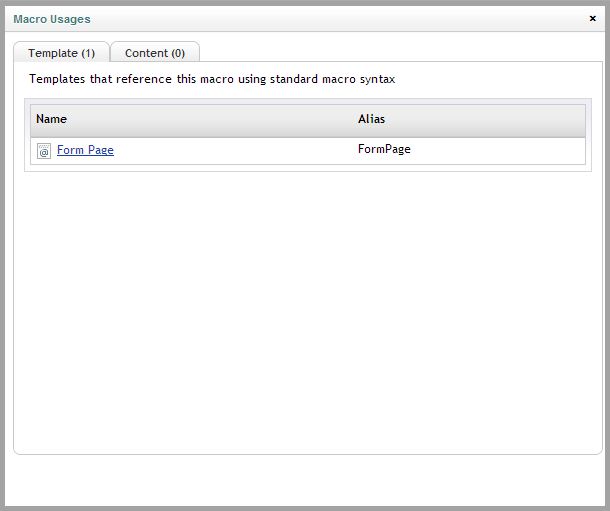Switch to the Content (0) tab
Screen dimensions: 610x511
155,52
